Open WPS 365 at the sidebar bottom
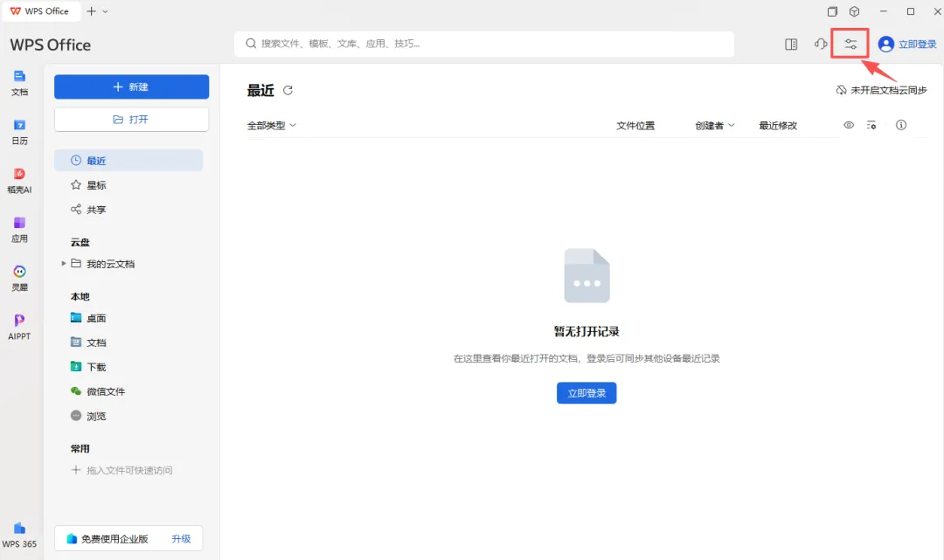 19,535
